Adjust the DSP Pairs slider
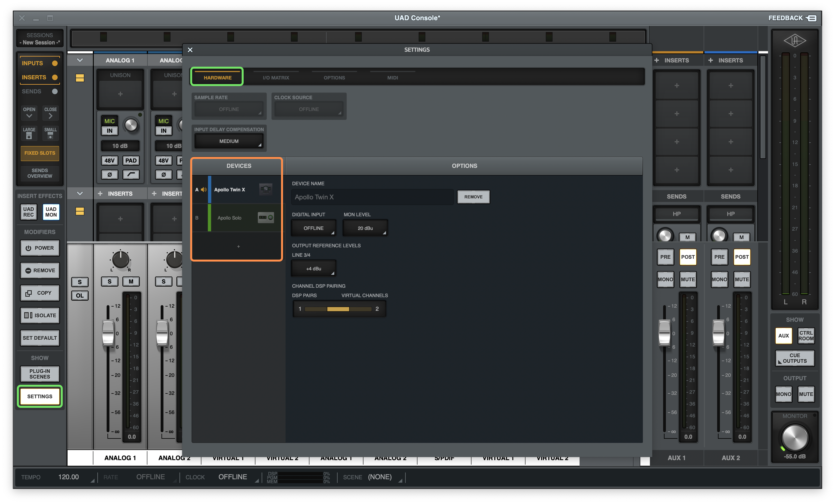 338,309
